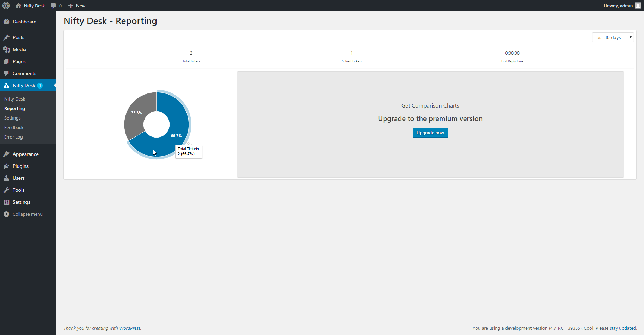The height and width of the screenshot is (335, 644).
Task: Click Collapse menu text
Action: [x=27, y=214]
